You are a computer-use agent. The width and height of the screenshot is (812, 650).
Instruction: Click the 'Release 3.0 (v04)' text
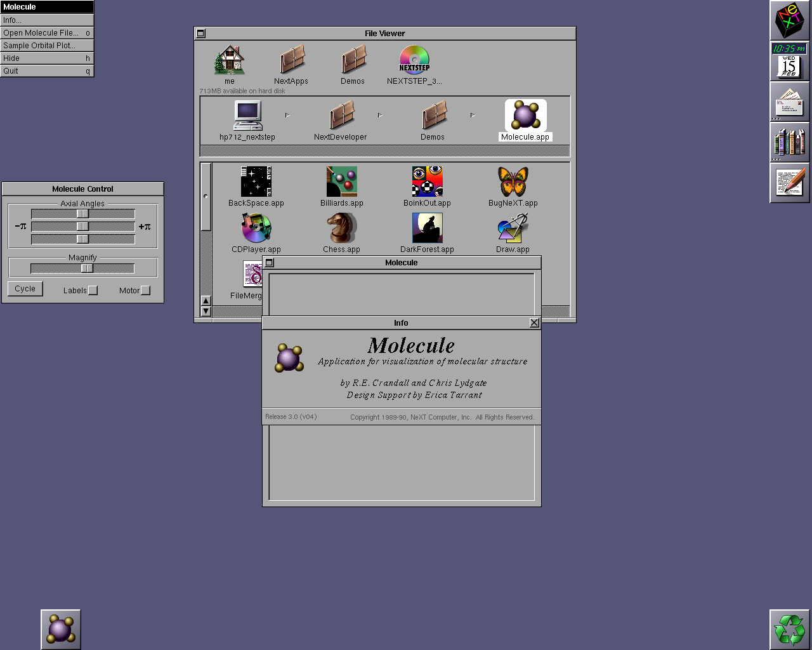(x=291, y=417)
